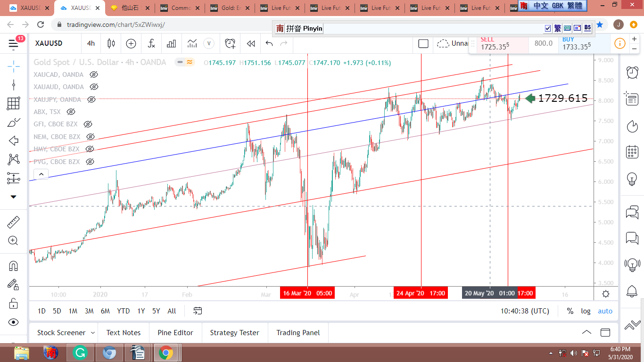Open the private chat panel
The width and height of the screenshot is (644, 362).
pyautogui.click(x=632, y=238)
